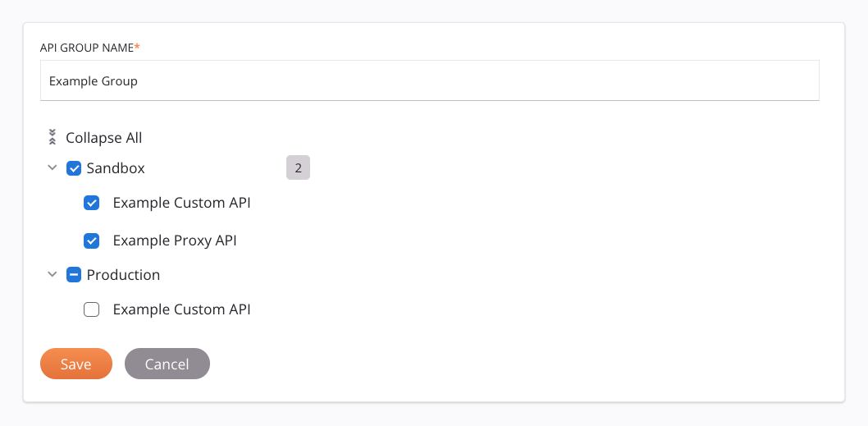Click the Sandbox count badge showing 2
The image size is (868, 426).
click(298, 168)
